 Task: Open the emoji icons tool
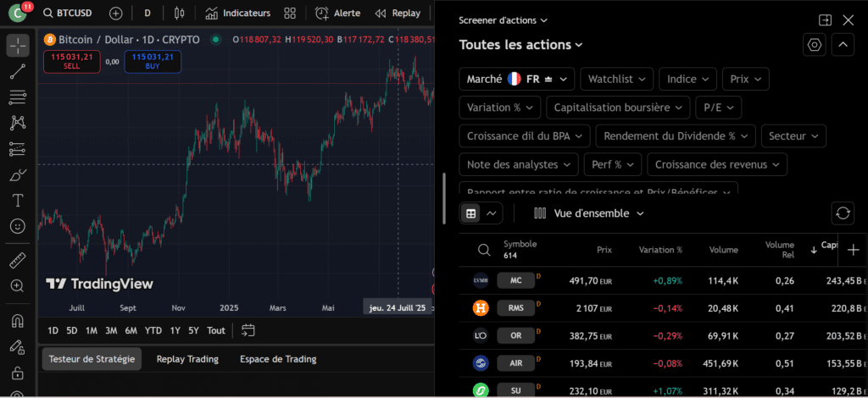coord(18,226)
